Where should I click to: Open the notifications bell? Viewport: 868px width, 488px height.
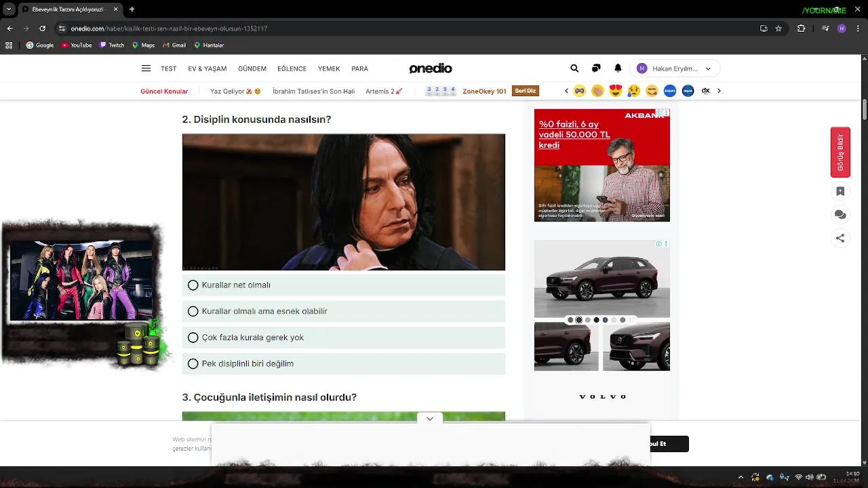point(618,68)
